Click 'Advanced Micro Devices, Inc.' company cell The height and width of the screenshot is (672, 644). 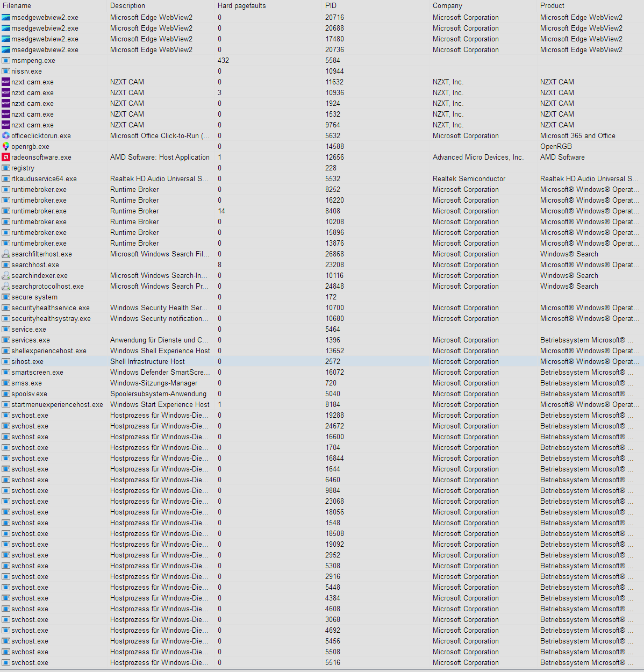478,157
